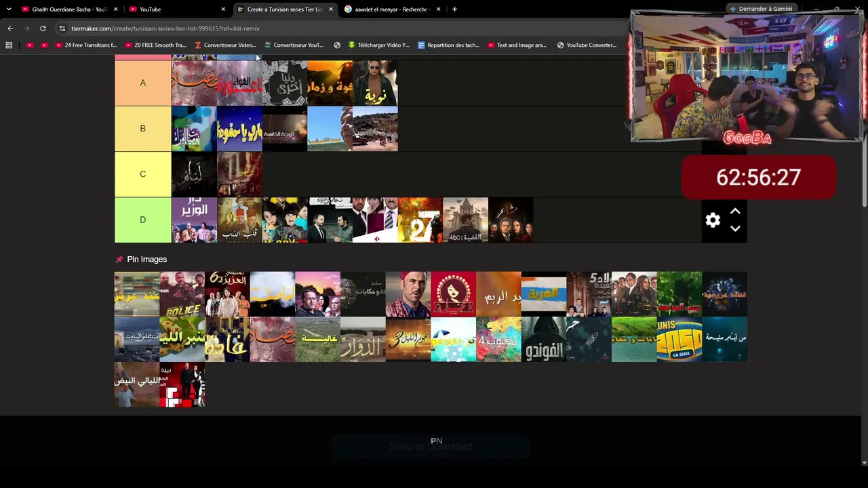Open the 24 Free Transitions bookmark
This screenshot has height=488, width=868.
pyautogui.click(x=86, y=45)
